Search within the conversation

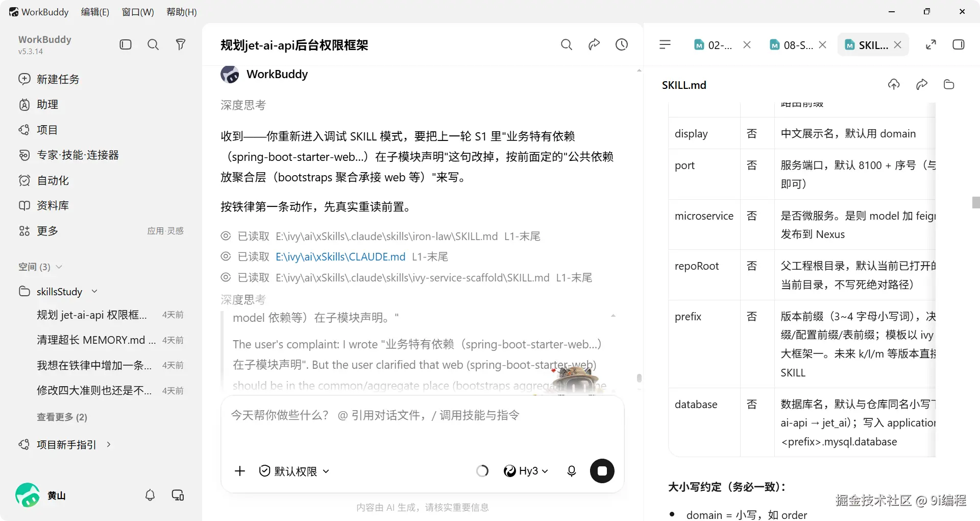coord(567,44)
